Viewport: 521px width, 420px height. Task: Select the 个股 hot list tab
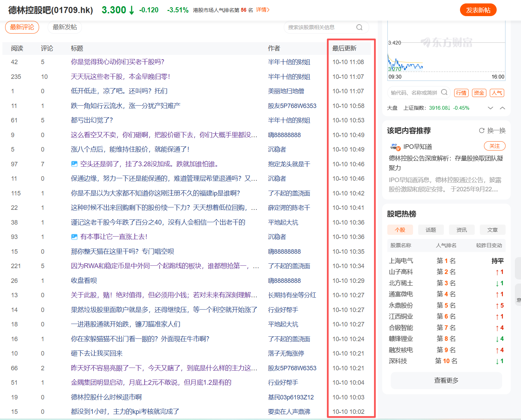[x=400, y=230]
